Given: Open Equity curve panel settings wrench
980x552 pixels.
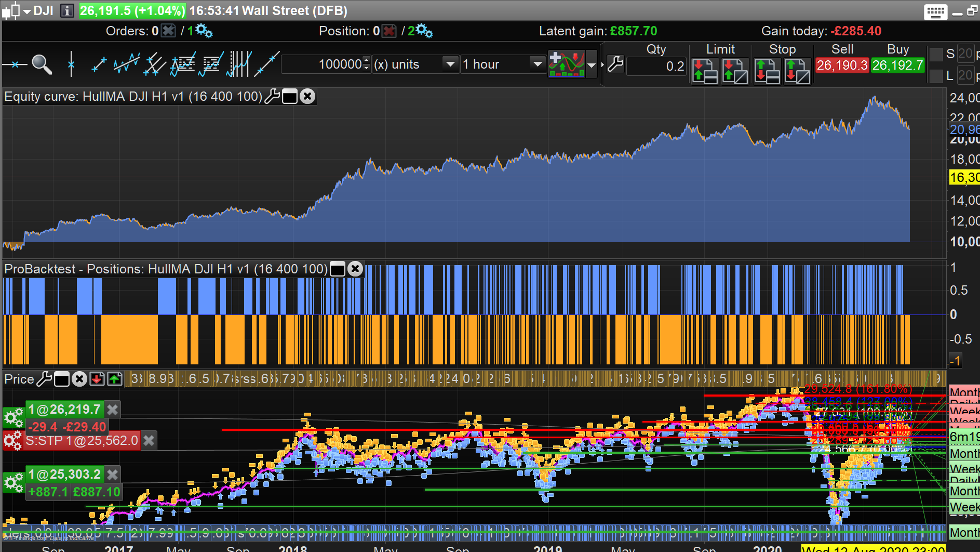Looking at the screenshot, I should pos(272,97).
